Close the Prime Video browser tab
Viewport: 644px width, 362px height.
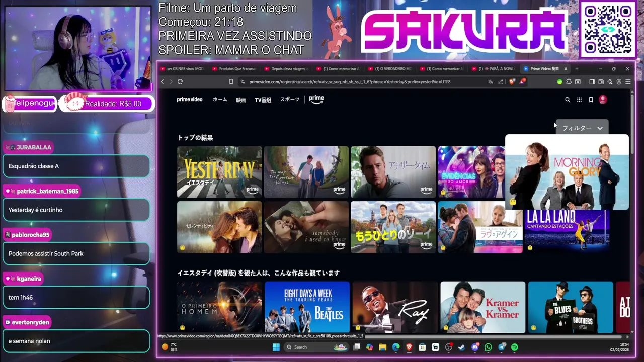point(566,69)
